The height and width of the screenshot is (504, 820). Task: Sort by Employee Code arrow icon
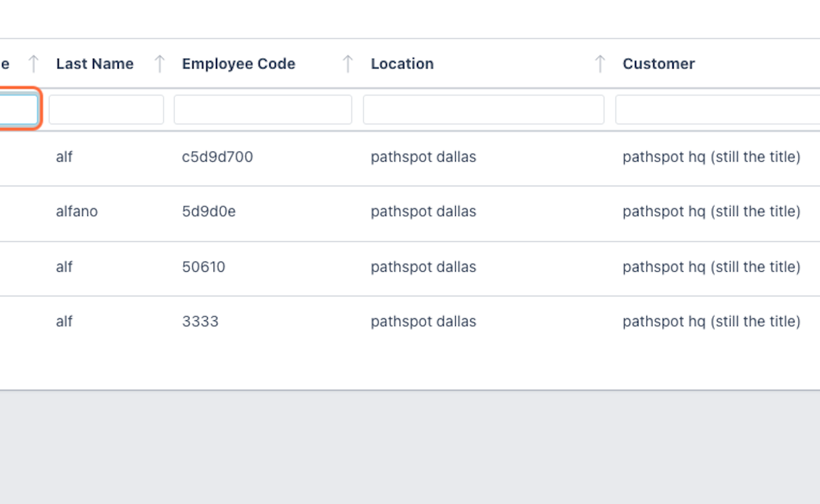coord(347,64)
